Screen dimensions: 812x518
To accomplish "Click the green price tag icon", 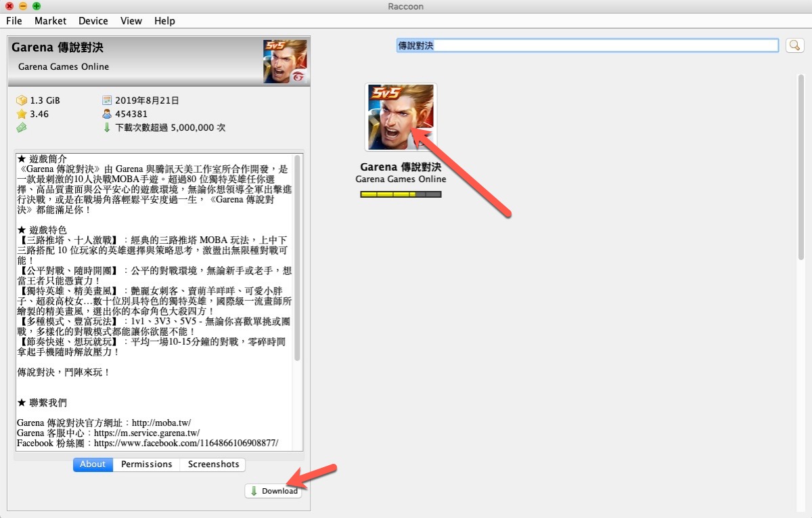I will pyautogui.click(x=21, y=127).
